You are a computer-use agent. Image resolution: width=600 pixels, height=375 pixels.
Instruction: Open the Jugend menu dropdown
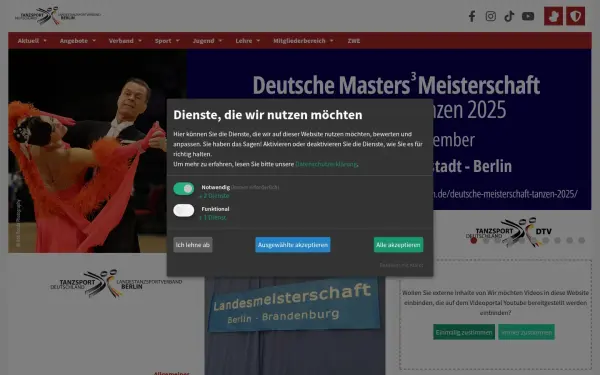coord(207,41)
